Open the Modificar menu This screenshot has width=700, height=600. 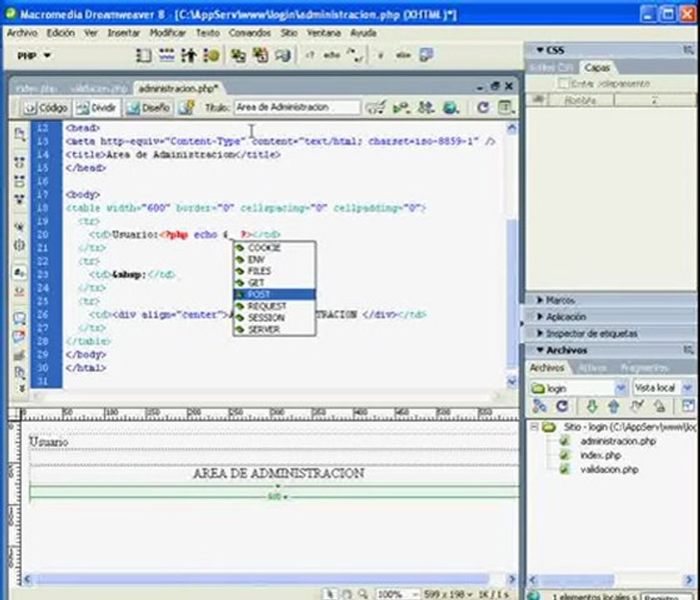coord(167,33)
